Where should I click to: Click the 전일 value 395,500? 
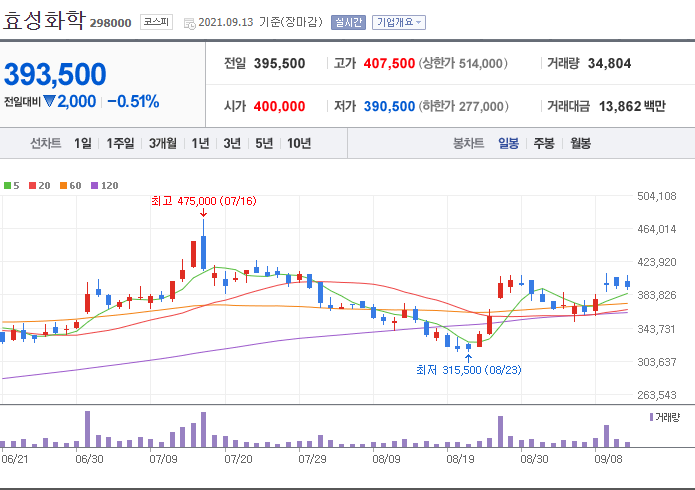279,63
